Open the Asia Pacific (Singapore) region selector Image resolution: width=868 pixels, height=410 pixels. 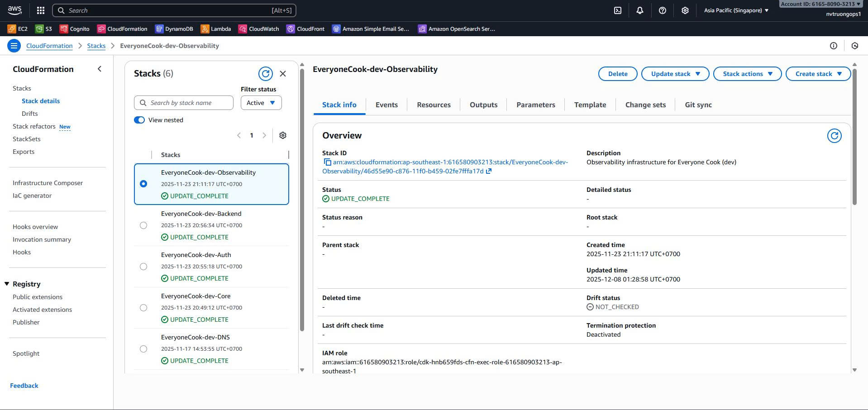(736, 10)
